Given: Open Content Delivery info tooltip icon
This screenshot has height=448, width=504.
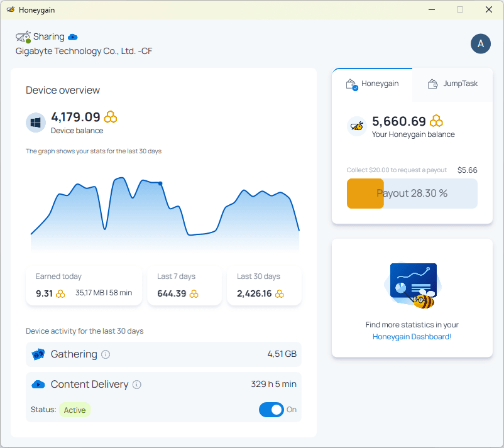Looking at the screenshot, I should [137, 385].
